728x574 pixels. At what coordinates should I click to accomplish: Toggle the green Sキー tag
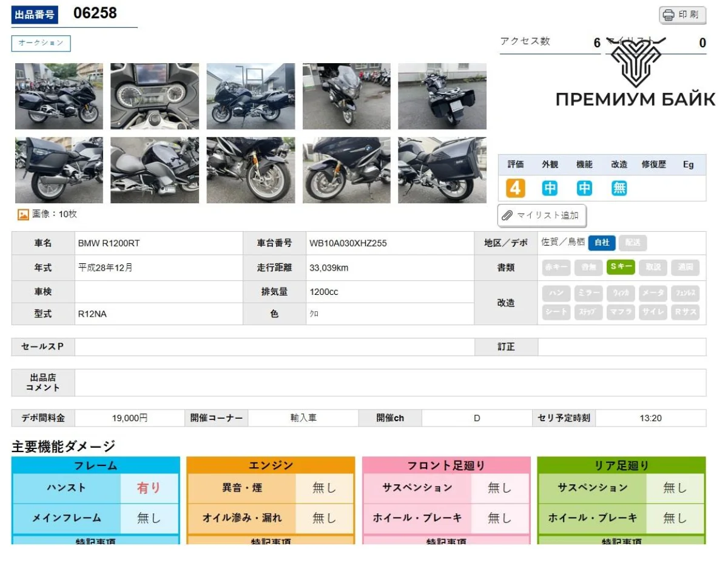[x=621, y=267]
